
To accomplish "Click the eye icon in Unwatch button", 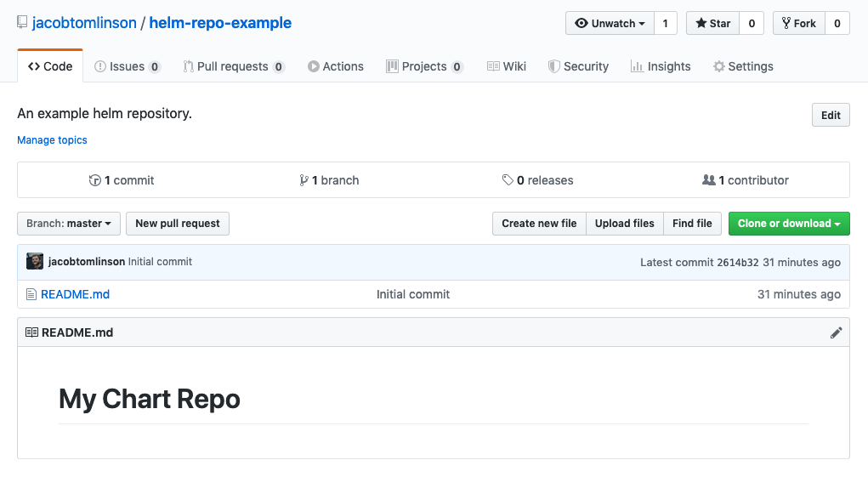I will [582, 23].
